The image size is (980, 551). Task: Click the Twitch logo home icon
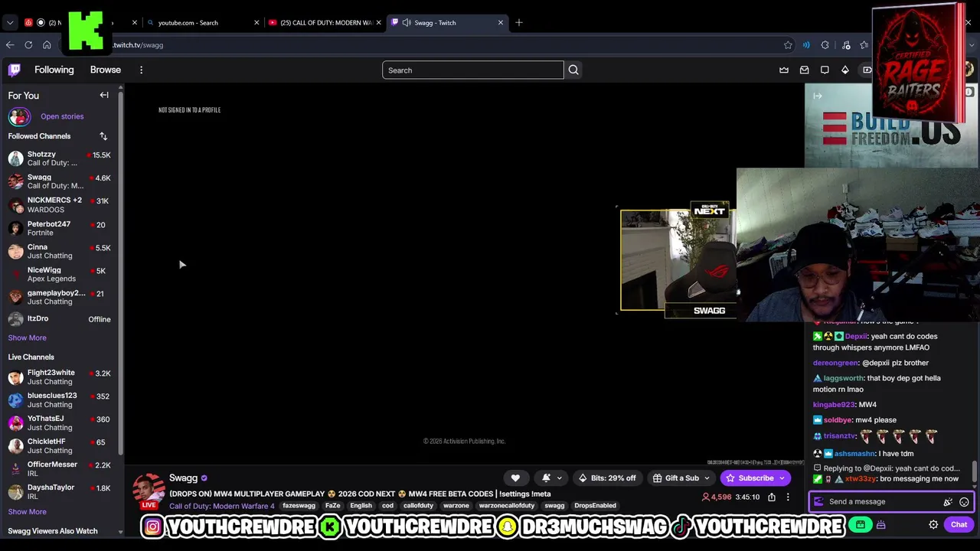click(x=15, y=70)
